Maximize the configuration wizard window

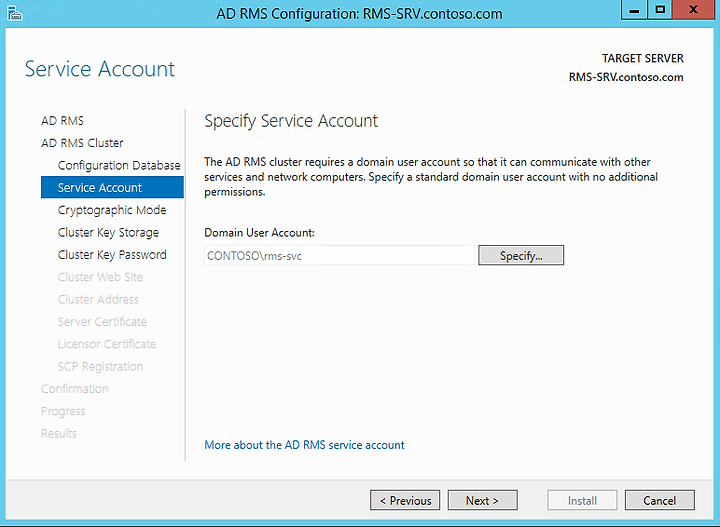660,10
